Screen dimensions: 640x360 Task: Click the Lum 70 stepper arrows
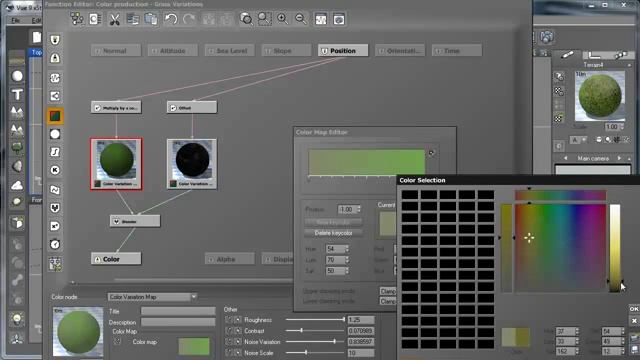(x=347, y=260)
